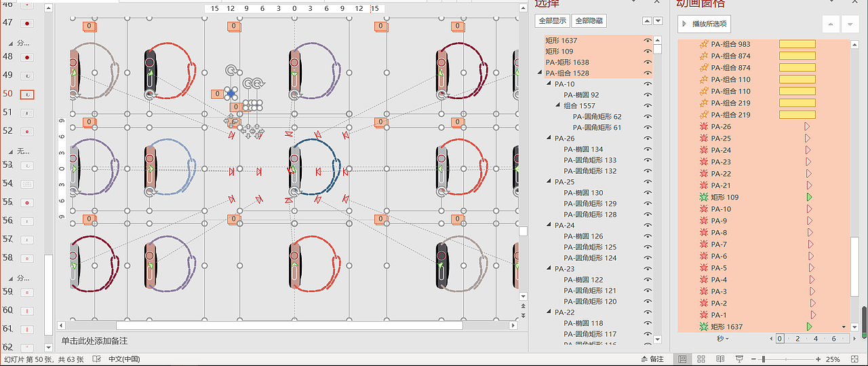Open dropdown arrow for 矩形 1637 animation
The width and height of the screenshot is (868, 366).
[x=844, y=327]
